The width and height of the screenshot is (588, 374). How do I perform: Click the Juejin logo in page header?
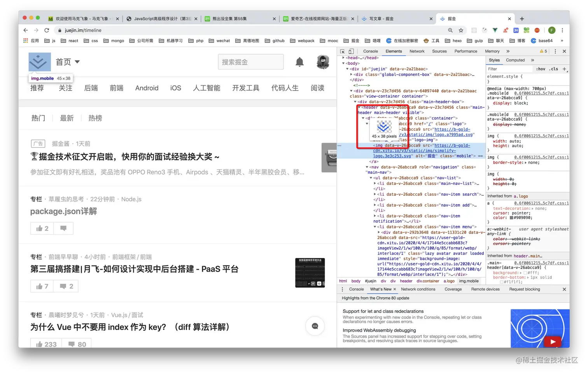point(40,62)
